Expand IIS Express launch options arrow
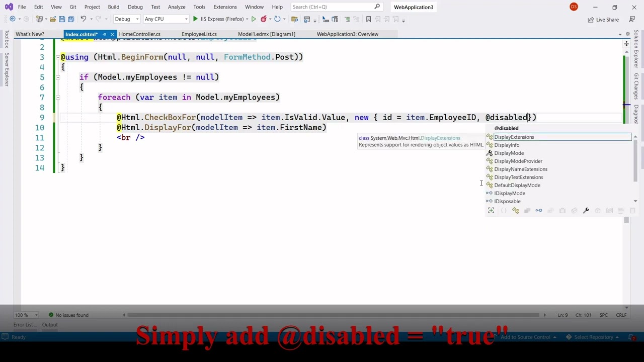The height and width of the screenshot is (362, 644). [x=248, y=19]
